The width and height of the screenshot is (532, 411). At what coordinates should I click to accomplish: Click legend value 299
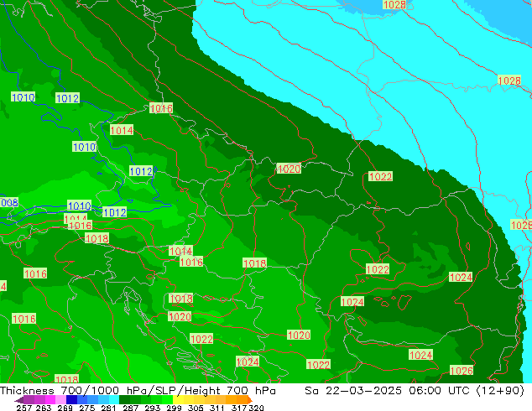pos(174,408)
